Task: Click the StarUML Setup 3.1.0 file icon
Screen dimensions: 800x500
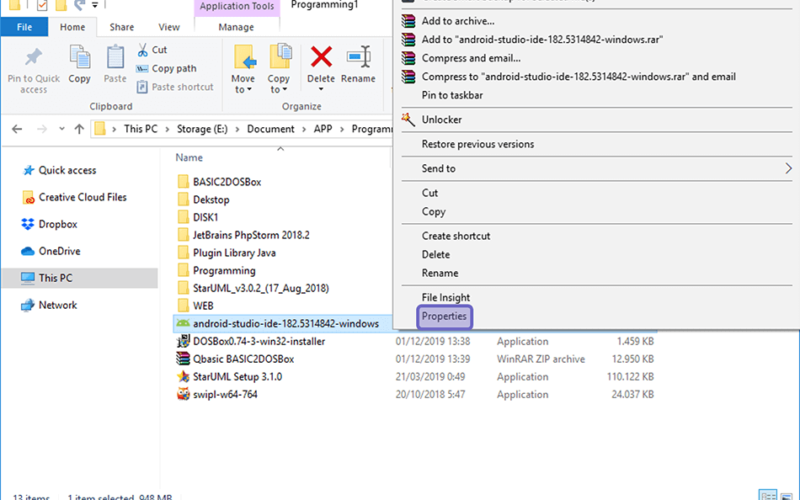Action: point(183,377)
